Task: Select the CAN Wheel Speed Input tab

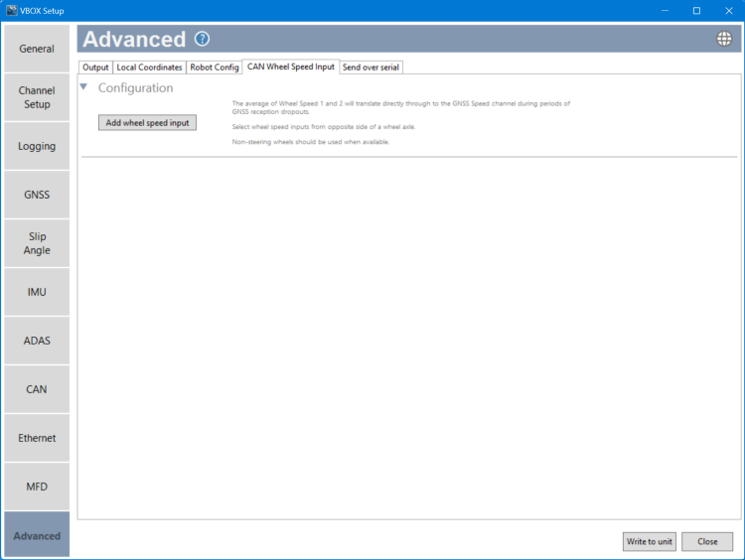Action: pos(291,67)
